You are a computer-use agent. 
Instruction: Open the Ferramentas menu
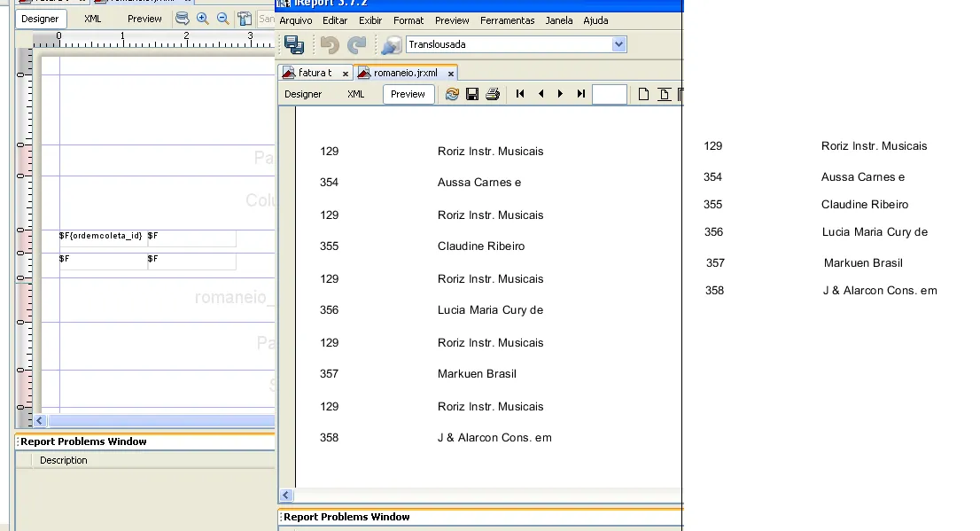pos(508,20)
